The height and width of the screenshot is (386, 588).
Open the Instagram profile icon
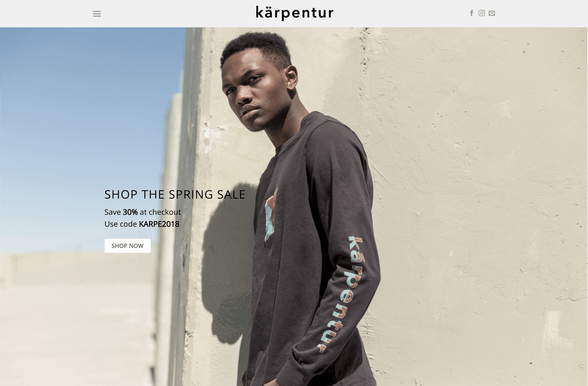[x=482, y=13]
